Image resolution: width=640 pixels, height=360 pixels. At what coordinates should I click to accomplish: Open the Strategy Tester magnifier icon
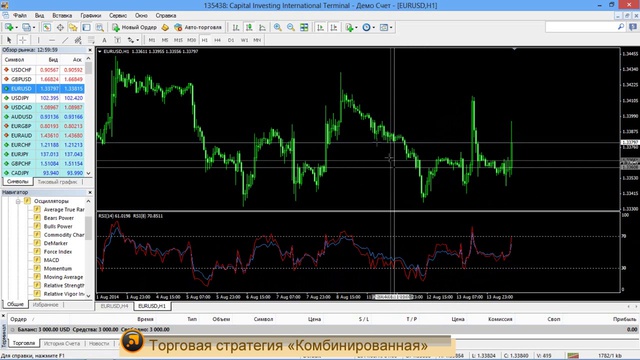99,27
